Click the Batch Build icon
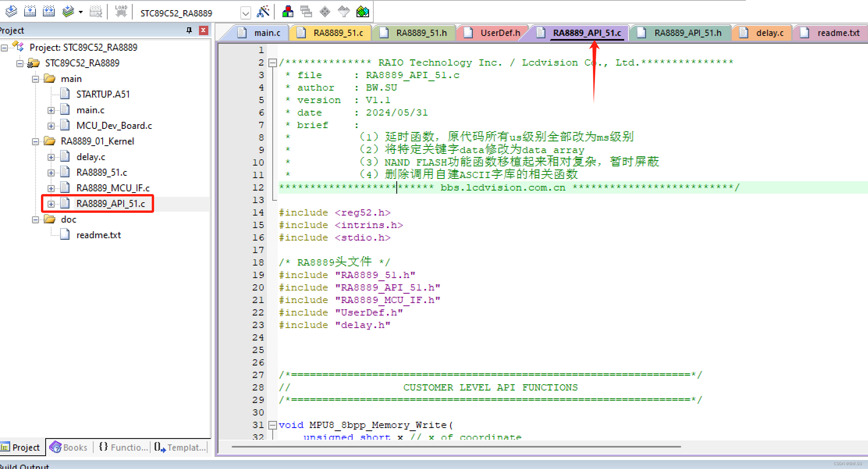 [68, 12]
